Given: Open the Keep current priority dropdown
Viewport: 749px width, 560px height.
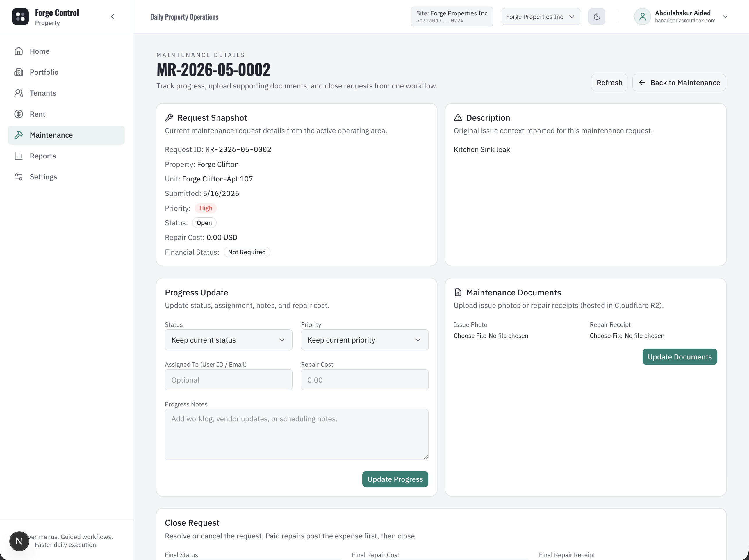Looking at the screenshot, I should pyautogui.click(x=364, y=340).
